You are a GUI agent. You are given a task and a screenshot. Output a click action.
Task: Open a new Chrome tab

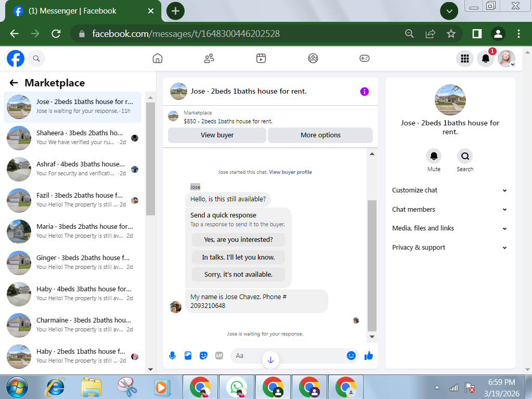coord(175,11)
